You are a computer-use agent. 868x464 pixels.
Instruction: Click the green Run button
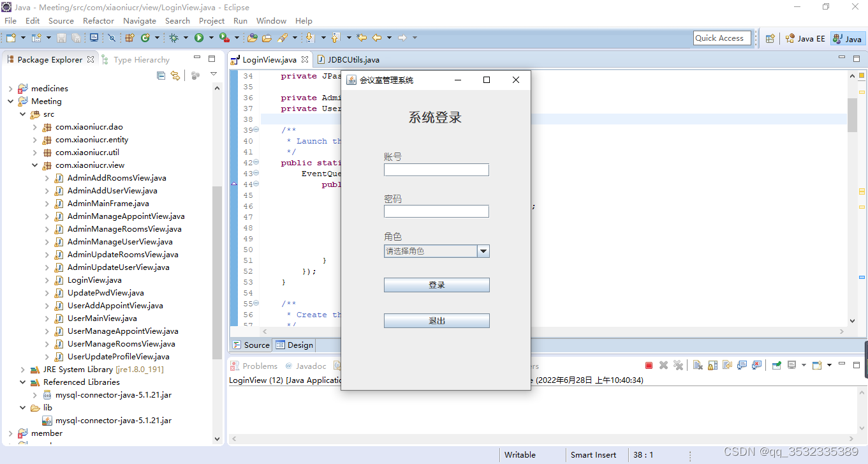(x=199, y=38)
